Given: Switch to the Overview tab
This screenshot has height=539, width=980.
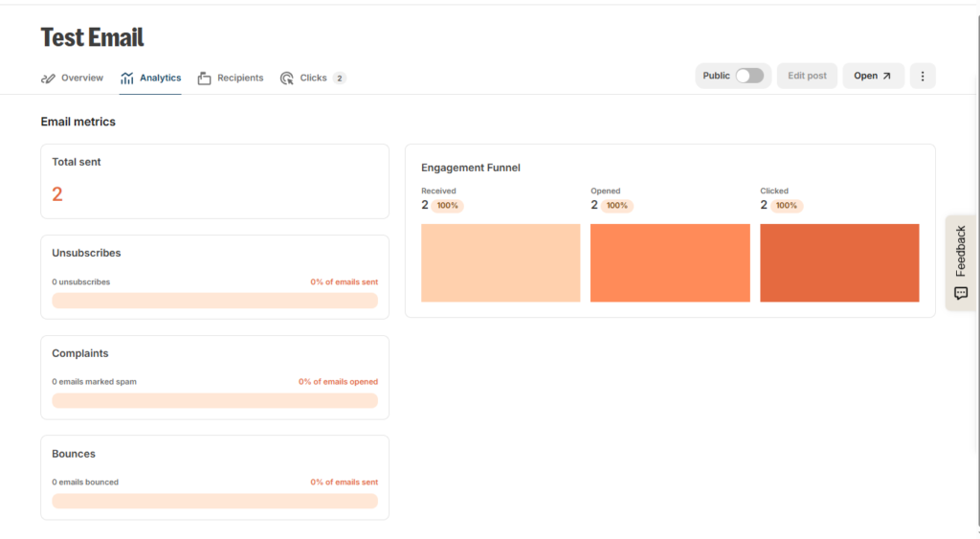Looking at the screenshot, I should [x=73, y=79].
